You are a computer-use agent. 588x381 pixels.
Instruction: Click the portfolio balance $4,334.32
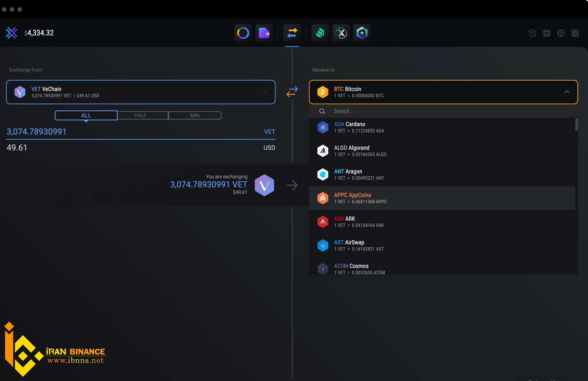pos(39,33)
